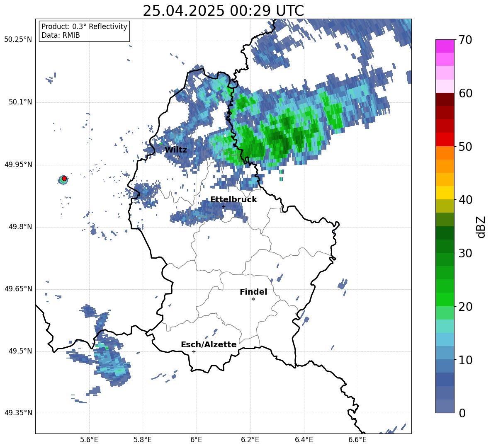This screenshot has width=491, height=448.
Task: Pick the dark maroon colorbar segment just below 60
Action: pos(445,99)
